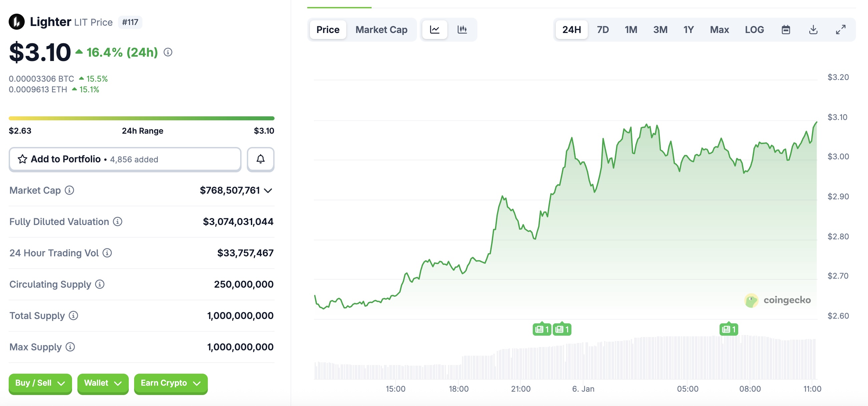868x406 pixels.
Task: Select the 7D time range
Action: [602, 30]
